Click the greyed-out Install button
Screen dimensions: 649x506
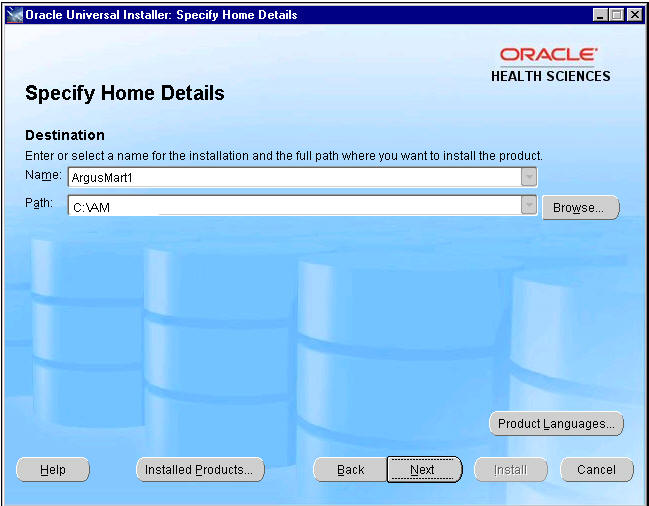point(510,470)
